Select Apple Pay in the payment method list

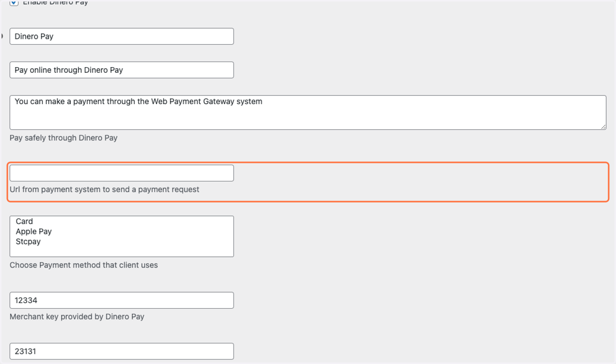[122, 232]
